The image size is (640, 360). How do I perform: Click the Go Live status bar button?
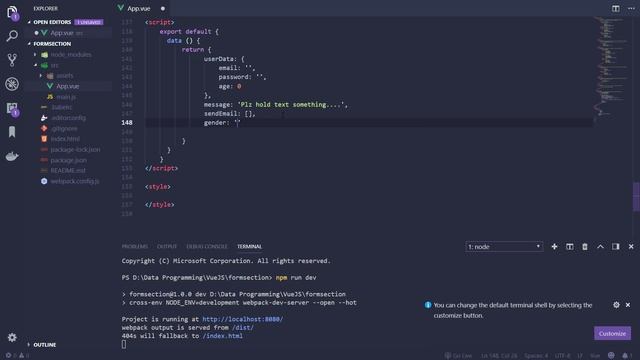click(458, 356)
